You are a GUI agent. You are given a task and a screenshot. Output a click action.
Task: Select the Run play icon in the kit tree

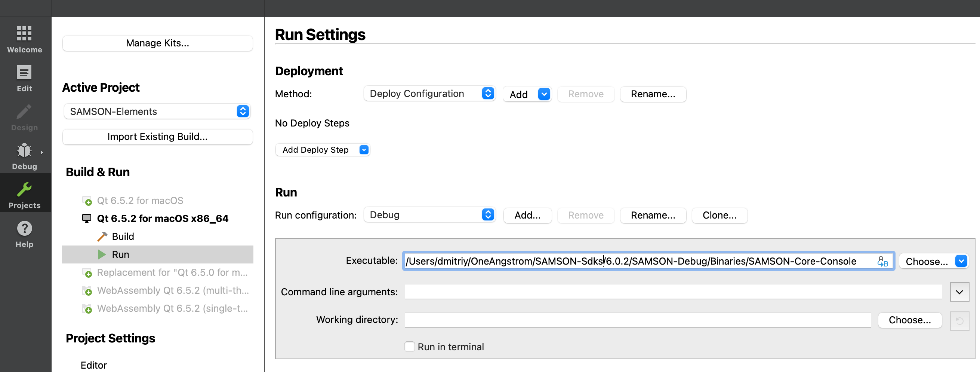(102, 254)
